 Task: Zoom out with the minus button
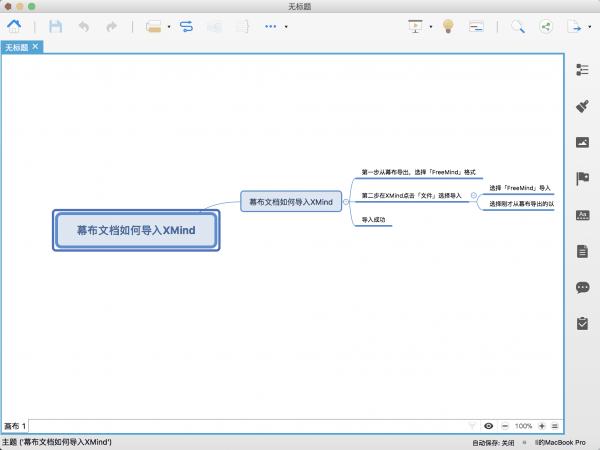(x=505, y=426)
